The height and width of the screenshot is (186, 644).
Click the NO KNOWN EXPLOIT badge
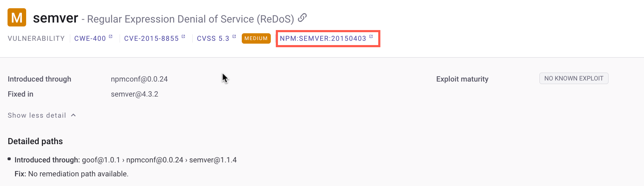click(x=573, y=78)
